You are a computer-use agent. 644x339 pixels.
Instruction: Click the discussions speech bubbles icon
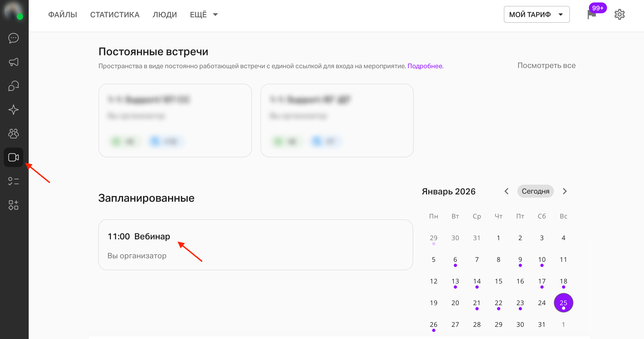coord(14,86)
